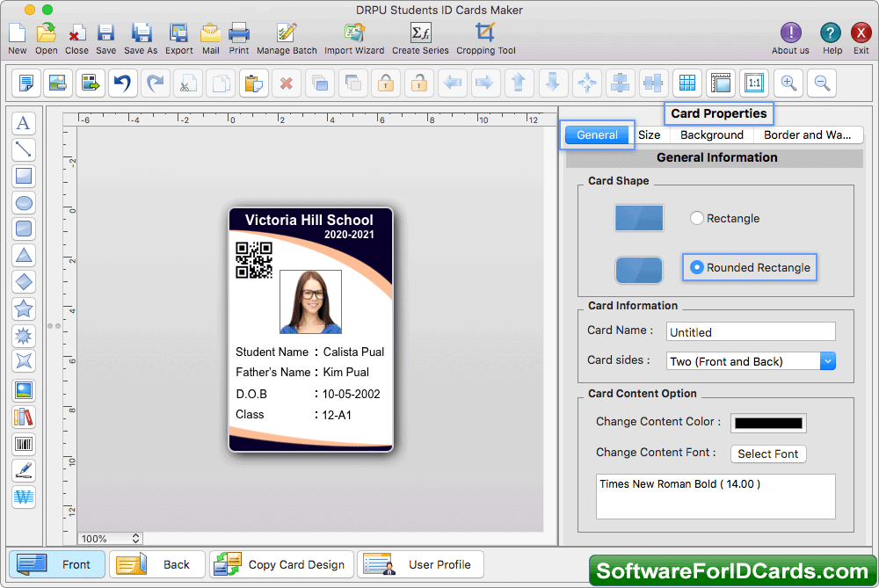Click the Exit icon
Image resolution: width=879 pixels, height=588 pixels.
[861, 33]
